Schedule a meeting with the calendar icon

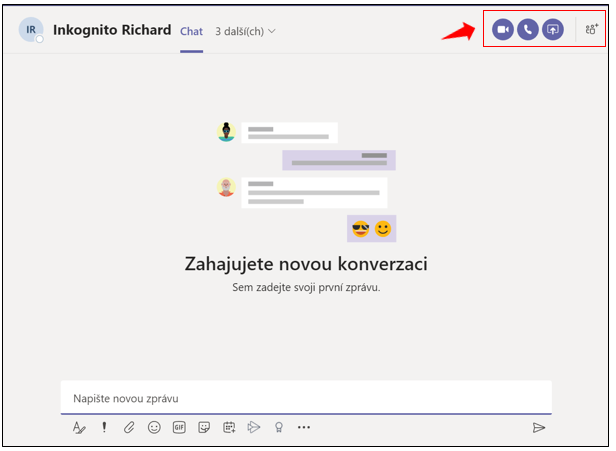tap(229, 427)
